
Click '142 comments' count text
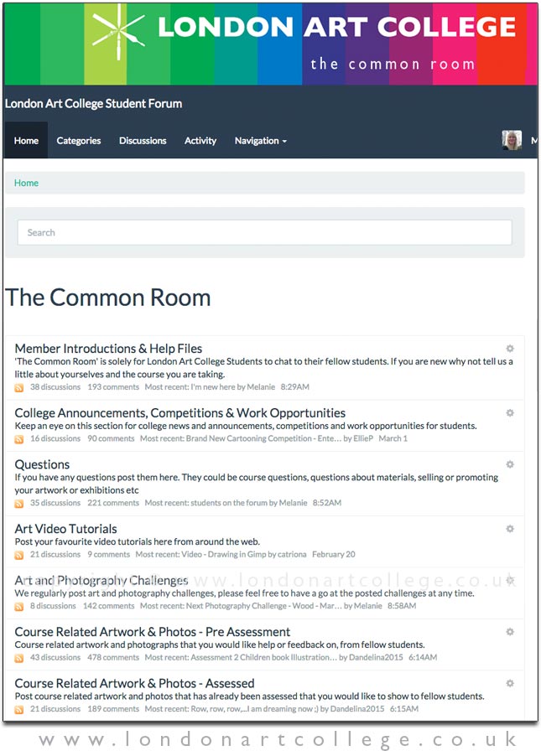(x=108, y=606)
